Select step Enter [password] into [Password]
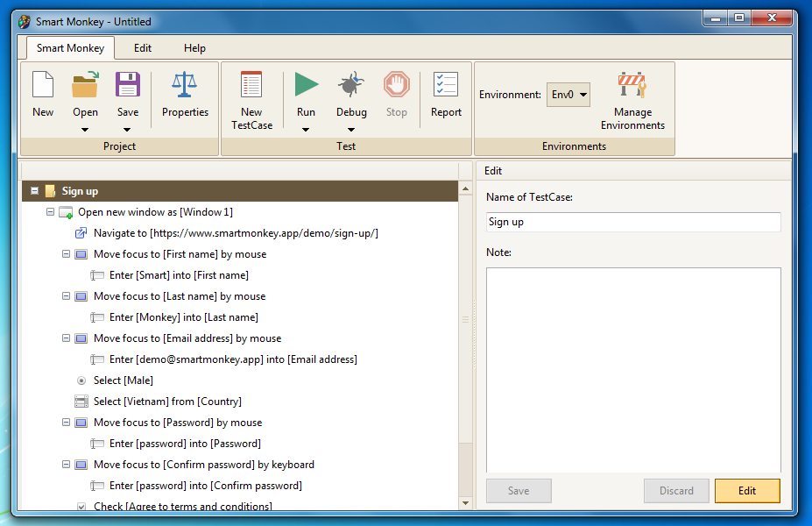The image size is (812, 526). tap(185, 444)
